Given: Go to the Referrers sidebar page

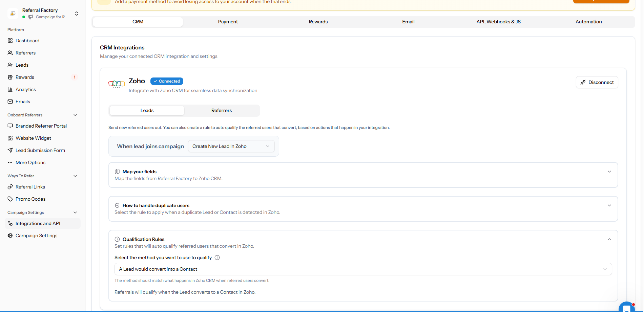Looking at the screenshot, I should point(43,53).
